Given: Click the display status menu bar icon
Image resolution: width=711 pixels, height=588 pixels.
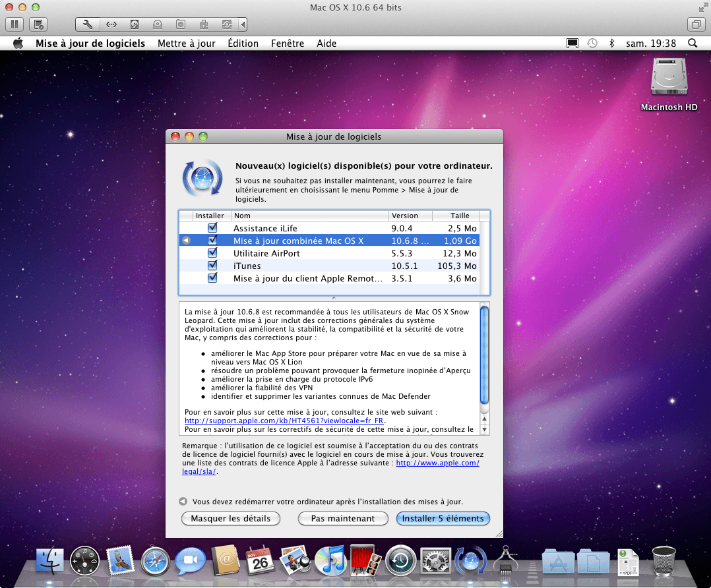Looking at the screenshot, I should (572, 44).
